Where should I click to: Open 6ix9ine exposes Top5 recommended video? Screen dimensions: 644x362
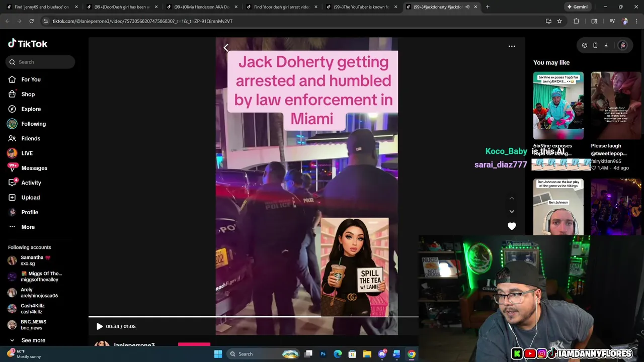tap(558, 106)
